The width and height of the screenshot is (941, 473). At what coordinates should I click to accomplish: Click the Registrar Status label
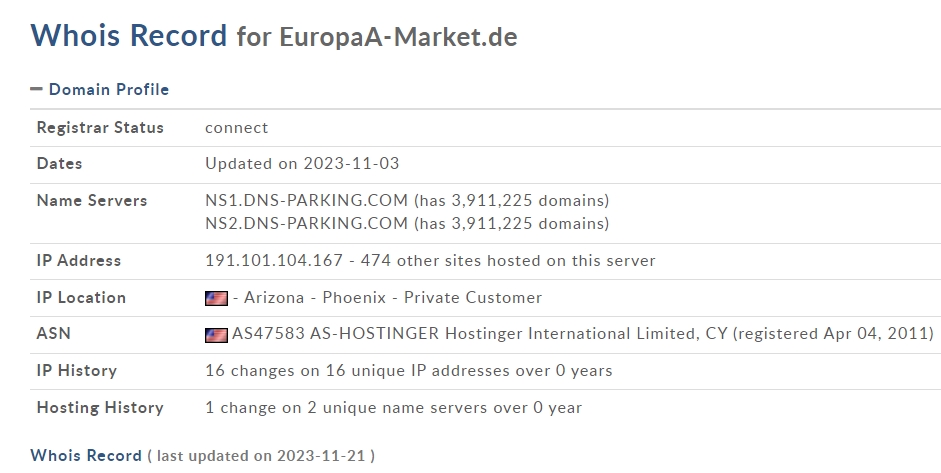pyautogui.click(x=100, y=128)
